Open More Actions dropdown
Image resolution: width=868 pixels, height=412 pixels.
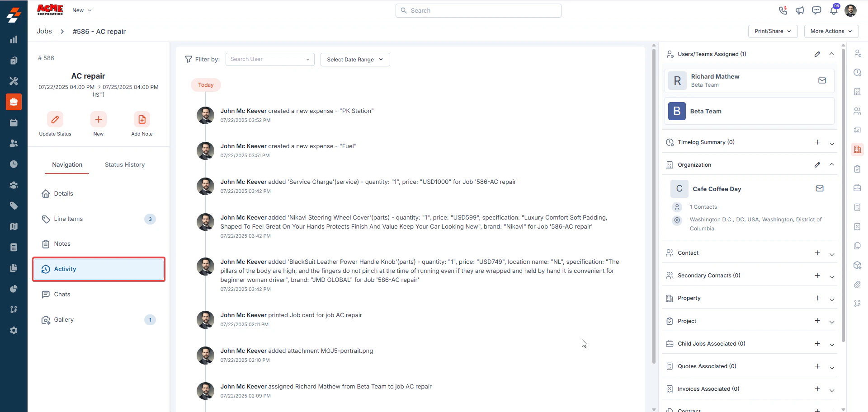click(x=831, y=31)
